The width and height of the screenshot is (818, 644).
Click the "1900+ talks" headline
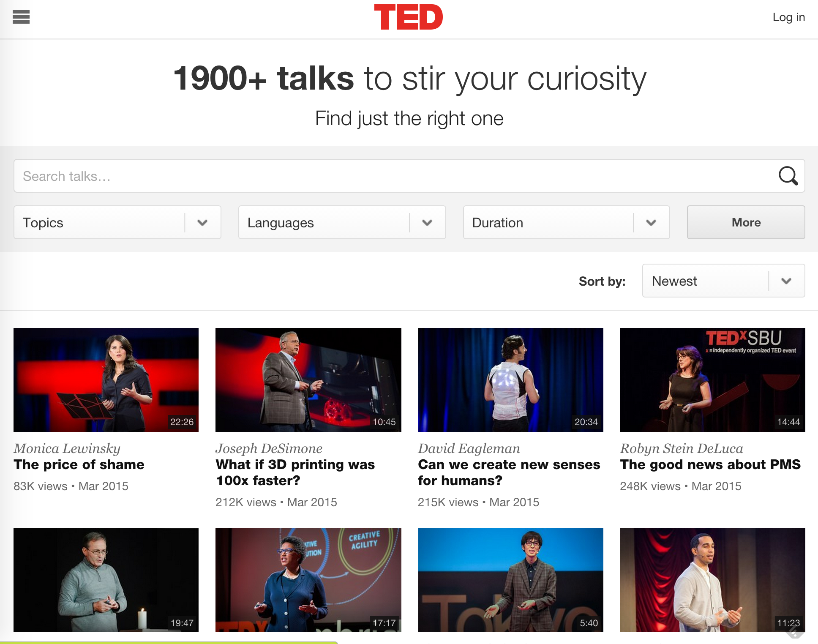point(264,78)
